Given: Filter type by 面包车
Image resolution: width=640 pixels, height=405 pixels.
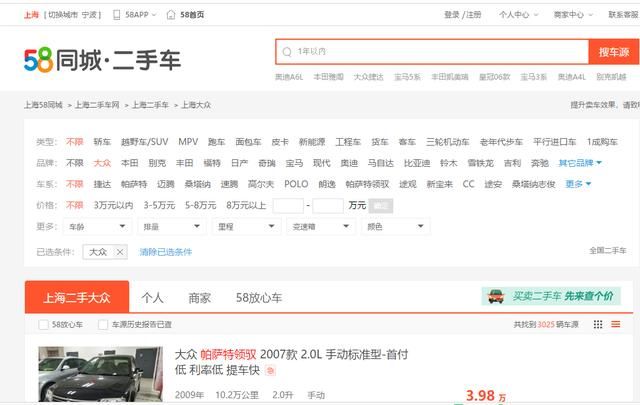Looking at the screenshot, I should 248,142.
